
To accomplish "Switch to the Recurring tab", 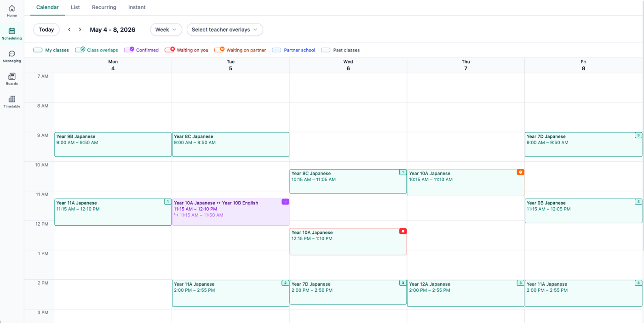I will point(104,7).
